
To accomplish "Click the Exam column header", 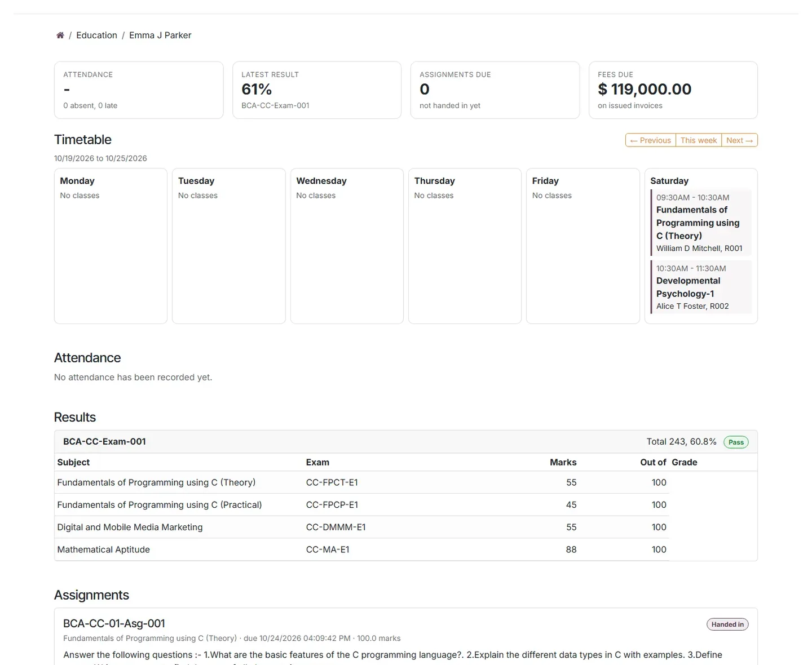I will click(317, 462).
